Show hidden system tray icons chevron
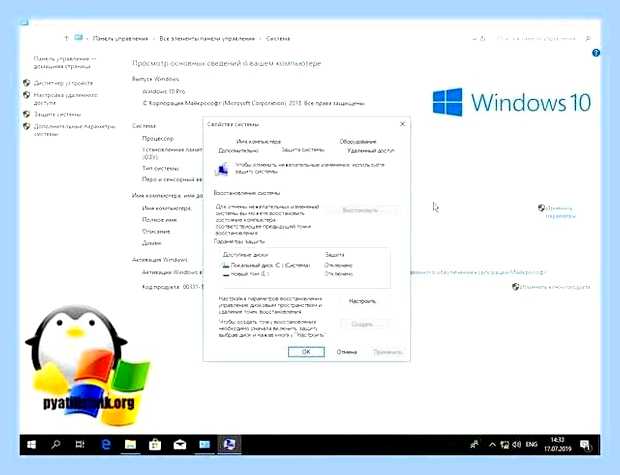Viewport: 620px width, 475px height. click(x=492, y=445)
